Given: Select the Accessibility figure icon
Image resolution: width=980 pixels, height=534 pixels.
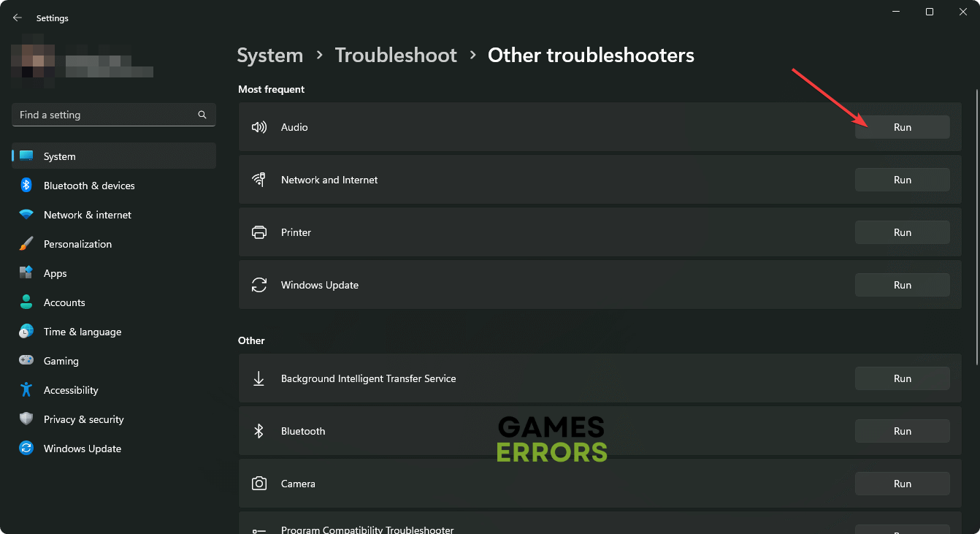Looking at the screenshot, I should (x=26, y=390).
